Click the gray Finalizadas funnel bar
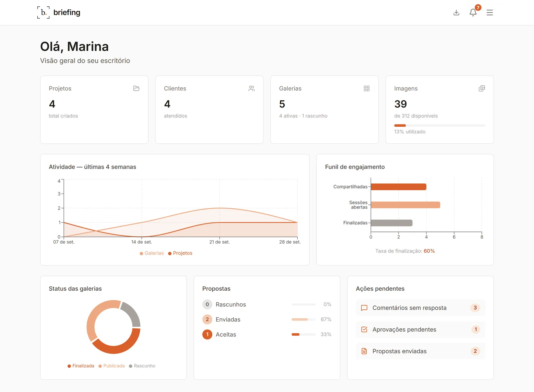Image resolution: width=534 pixels, height=392 pixels. 391,223
